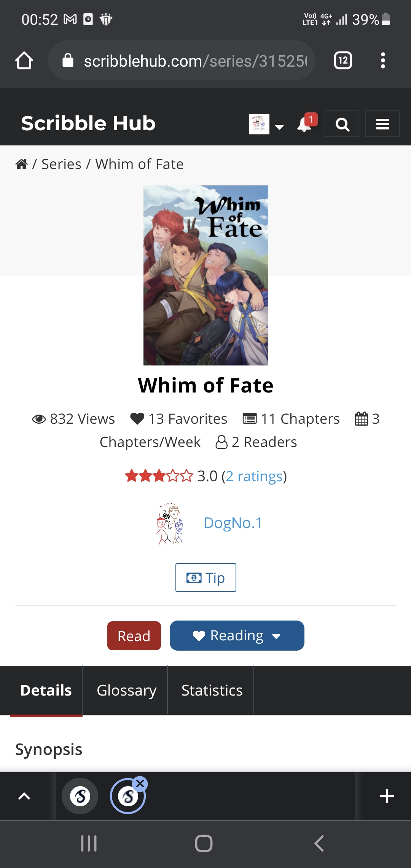Open notifications bell with 1 alert
The height and width of the screenshot is (868, 411).
(305, 124)
